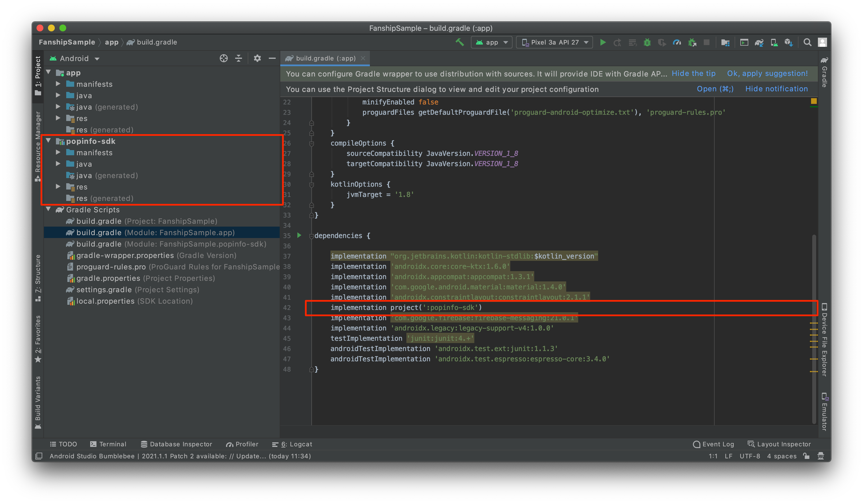Sync project with Gradle files elephant icon

tap(759, 42)
